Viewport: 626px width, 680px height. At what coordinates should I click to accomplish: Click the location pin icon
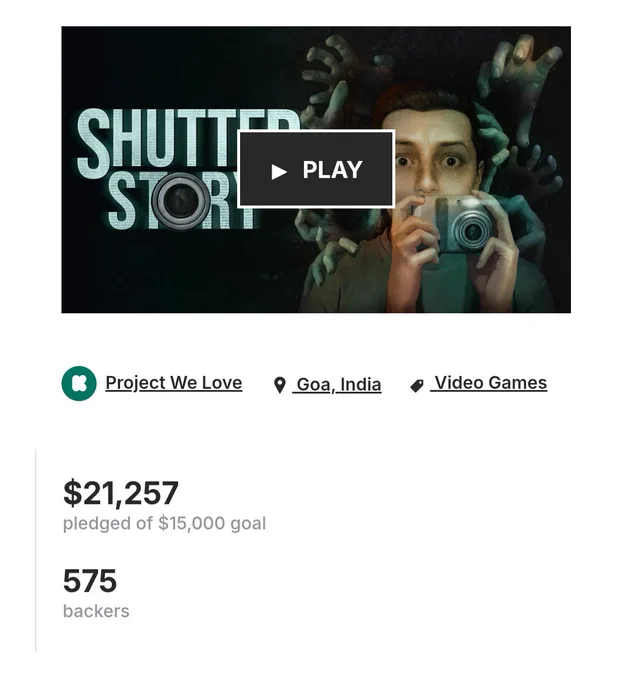click(280, 385)
